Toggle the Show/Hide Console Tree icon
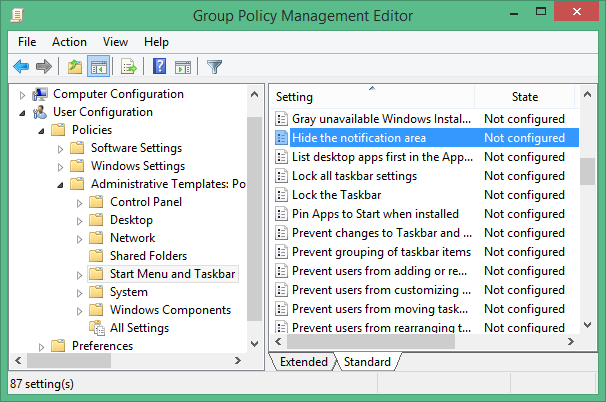 98,67
